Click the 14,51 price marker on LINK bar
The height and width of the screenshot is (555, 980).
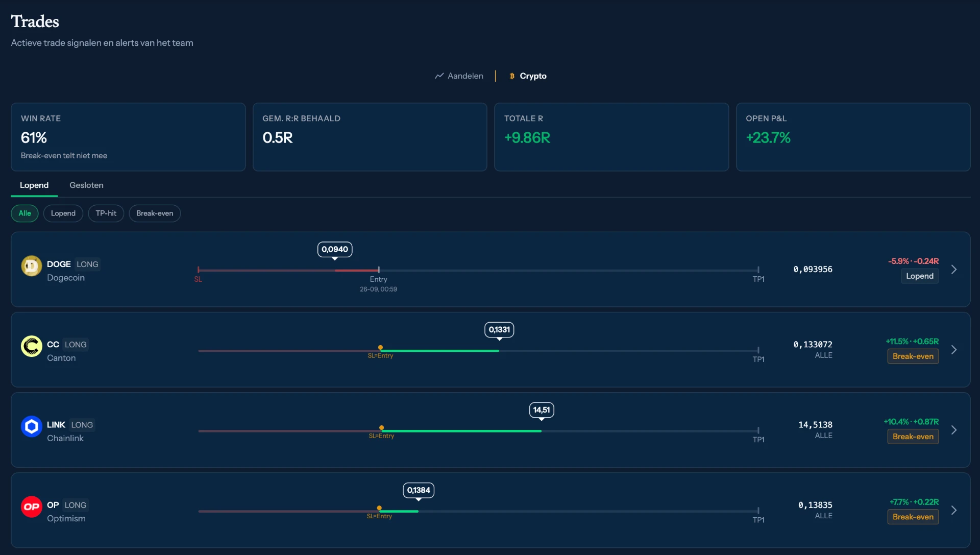[x=542, y=409]
